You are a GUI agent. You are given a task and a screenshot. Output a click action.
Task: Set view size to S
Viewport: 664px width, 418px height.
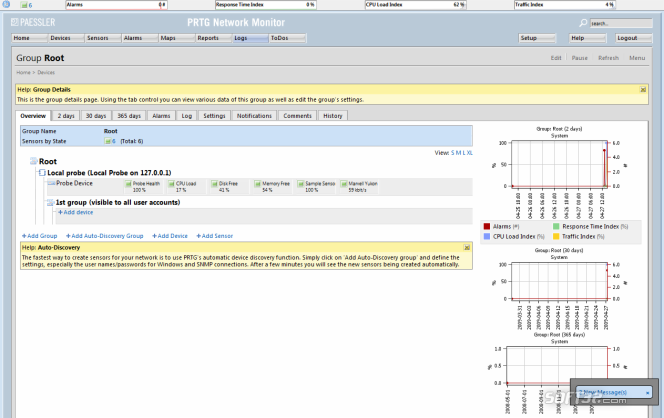click(x=453, y=153)
